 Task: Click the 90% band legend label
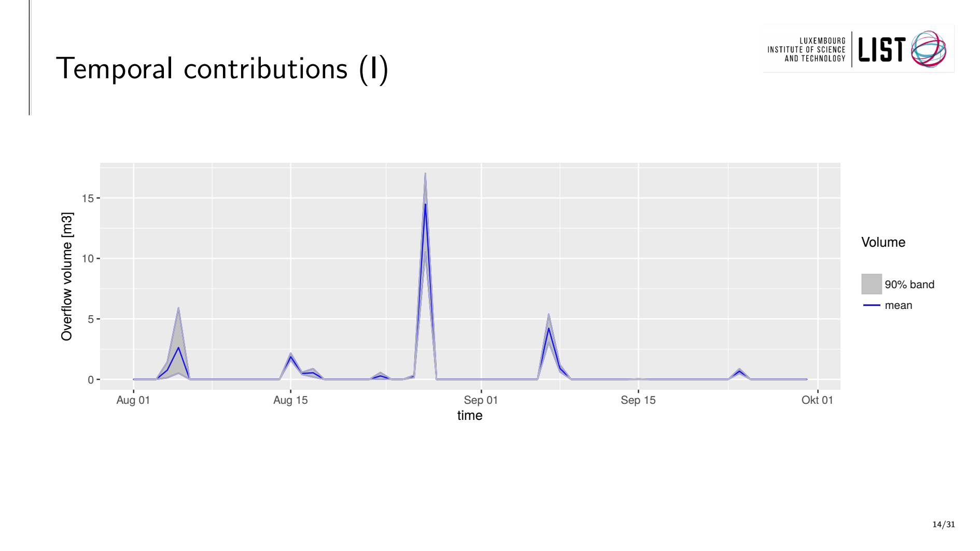click(x=909, y=285)
